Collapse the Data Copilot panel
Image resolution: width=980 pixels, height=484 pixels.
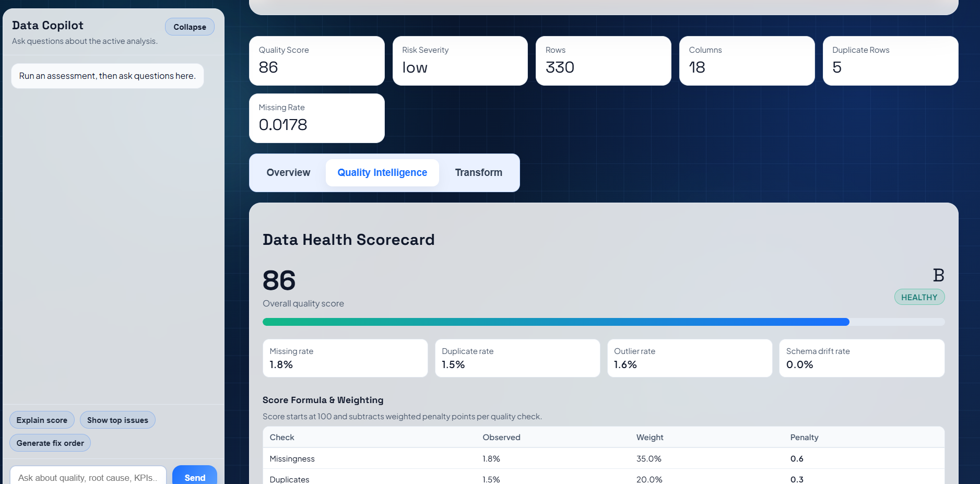(x=189, y=27)
